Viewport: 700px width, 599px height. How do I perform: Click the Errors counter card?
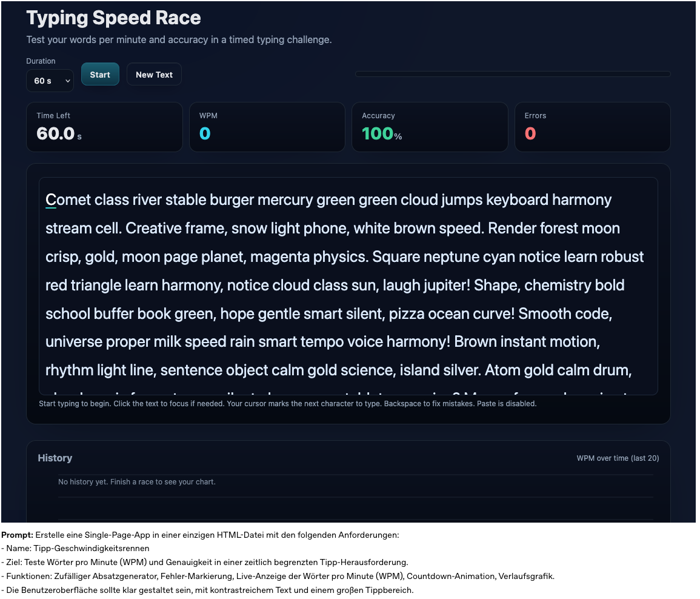coord(592,127)
